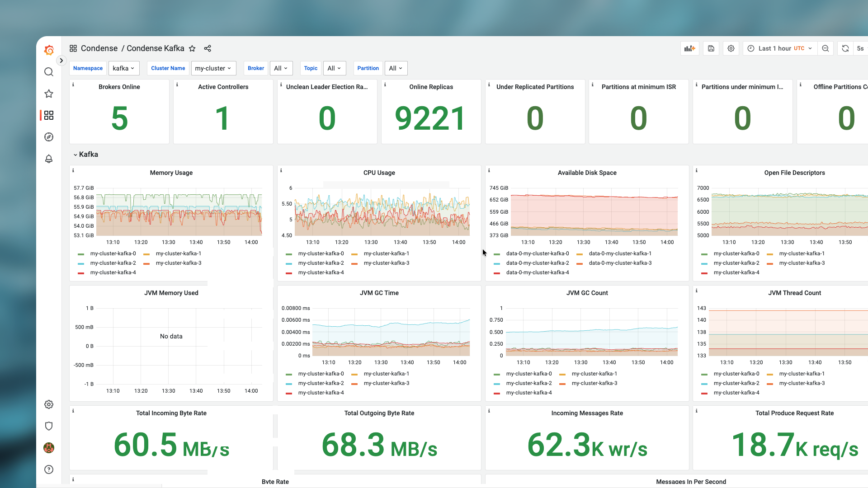
Task: Open the Cluster Name my-cluster dropdown
Action: [x=213, y=68]
